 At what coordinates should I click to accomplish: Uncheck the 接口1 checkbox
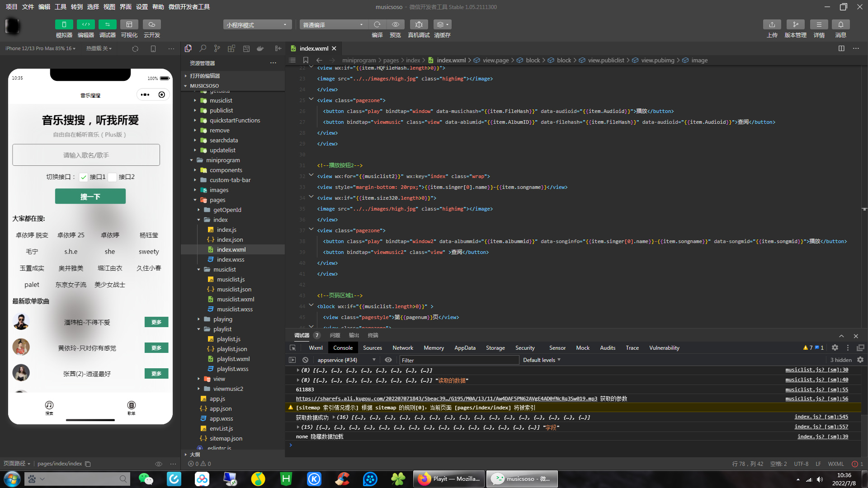point(84,177)
